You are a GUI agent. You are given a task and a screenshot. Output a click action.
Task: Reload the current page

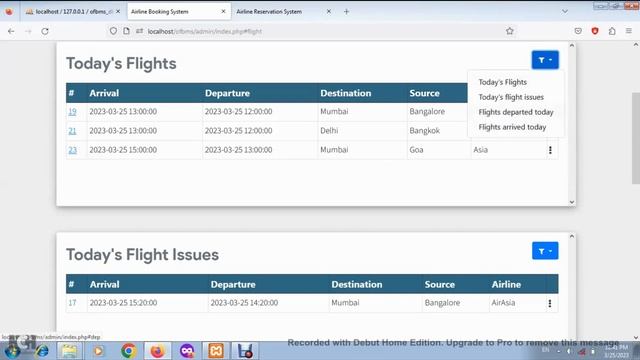45,31
